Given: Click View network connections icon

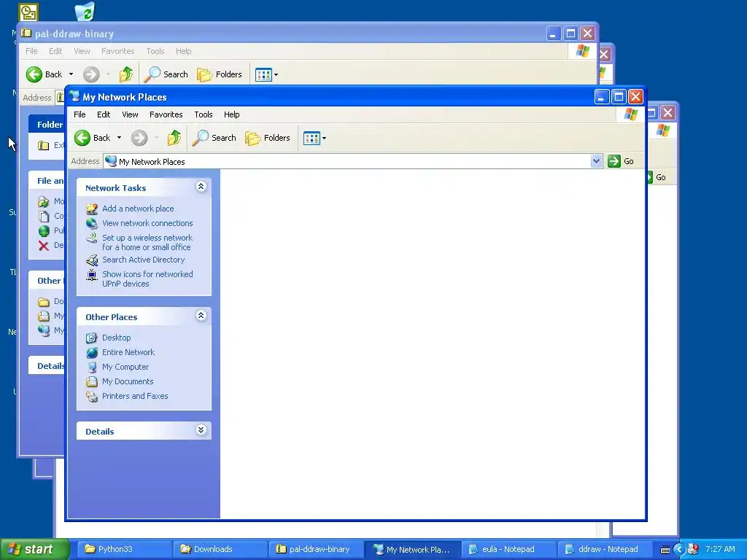Looking at the screenshot, I should 91,223.
